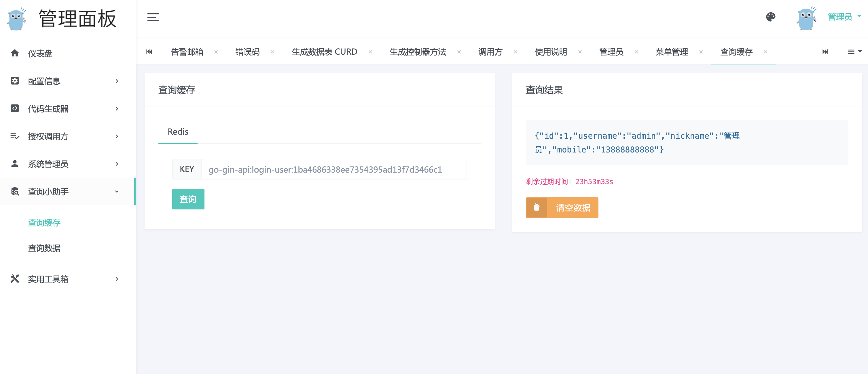This screenshot has height=374, width=868.
Task: Click the 查询 button
Action: click(x=188, y=199)
